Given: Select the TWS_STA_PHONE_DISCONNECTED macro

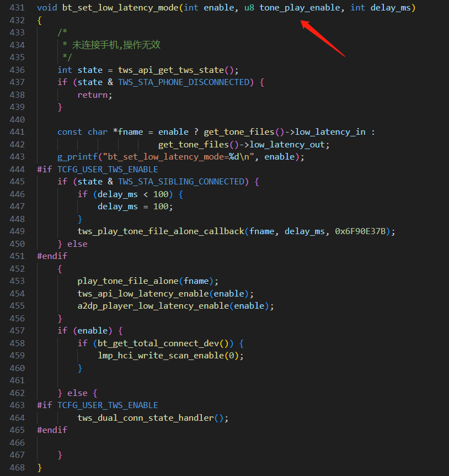Looking at the screenshot, I should (184, 82).
